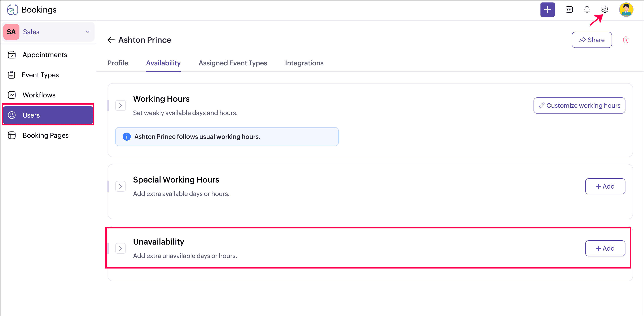Viewport: 644px width, 316px height.
Task: Click the Appointments sidebar icon
Action: pyautogui.click(x=12, y=55)
